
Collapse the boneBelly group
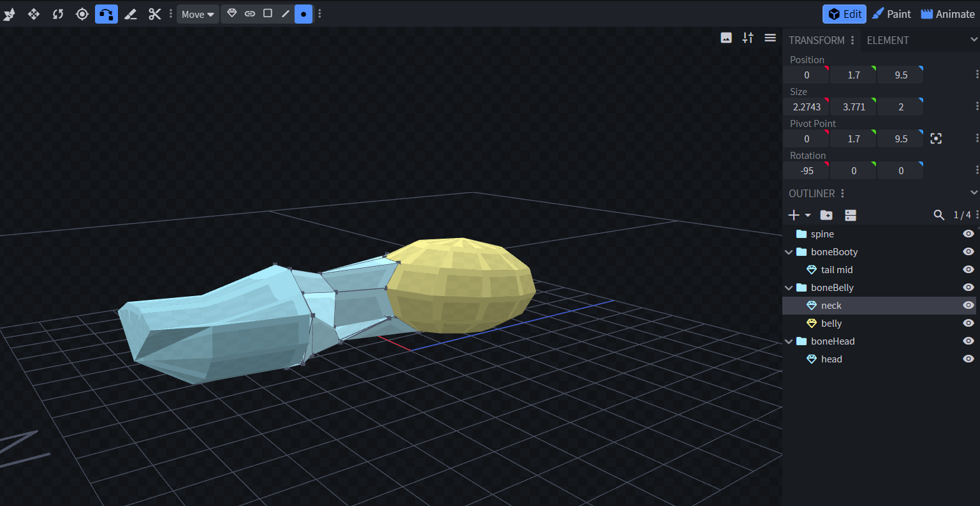click(789, 288)
